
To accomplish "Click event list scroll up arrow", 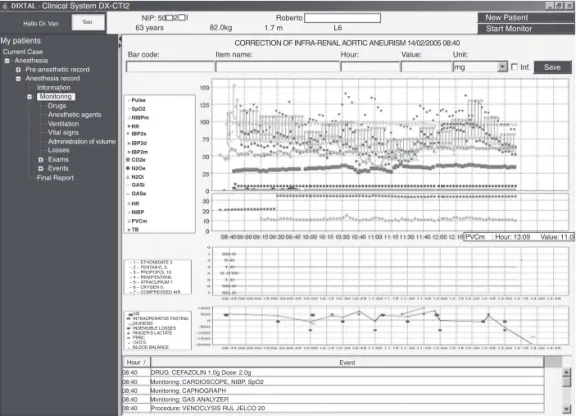I will (567, 372).
